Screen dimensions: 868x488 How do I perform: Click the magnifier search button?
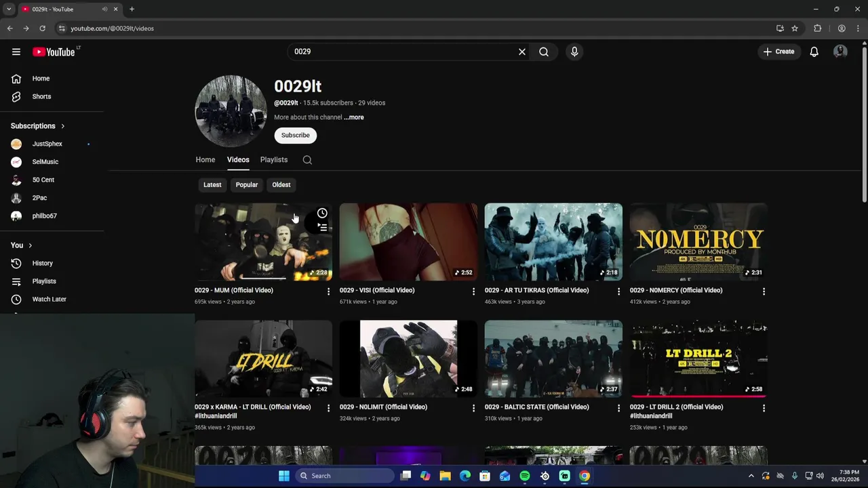[544, 52]
